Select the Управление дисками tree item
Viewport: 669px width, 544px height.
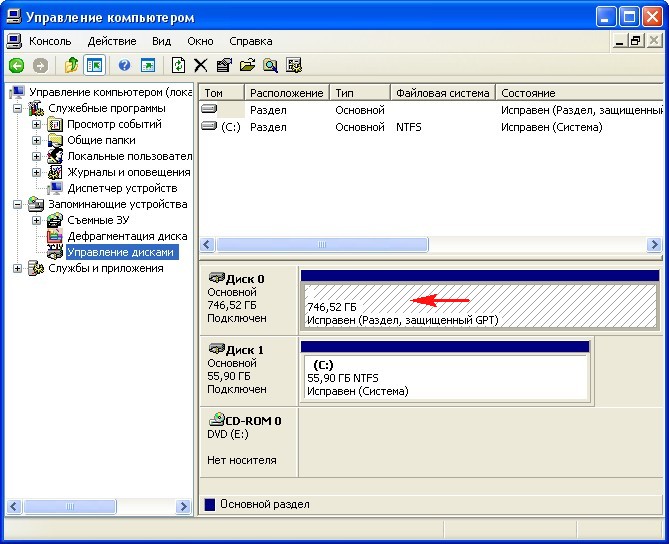121,252
